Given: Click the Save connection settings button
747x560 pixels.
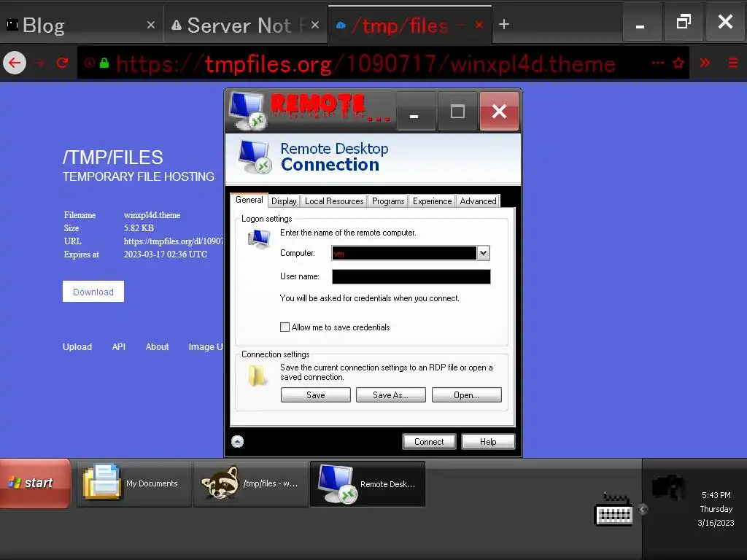Looking at the screenshot, I should click(x=315, y=394).
